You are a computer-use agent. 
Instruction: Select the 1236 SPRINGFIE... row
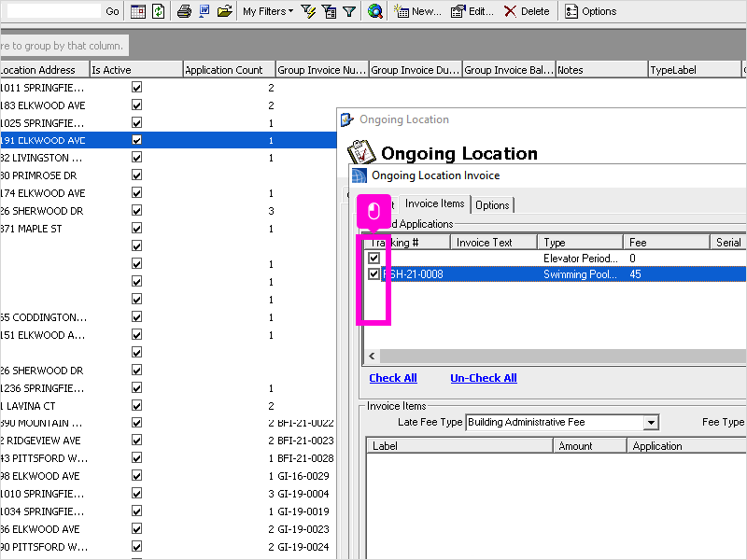[168, 388]
